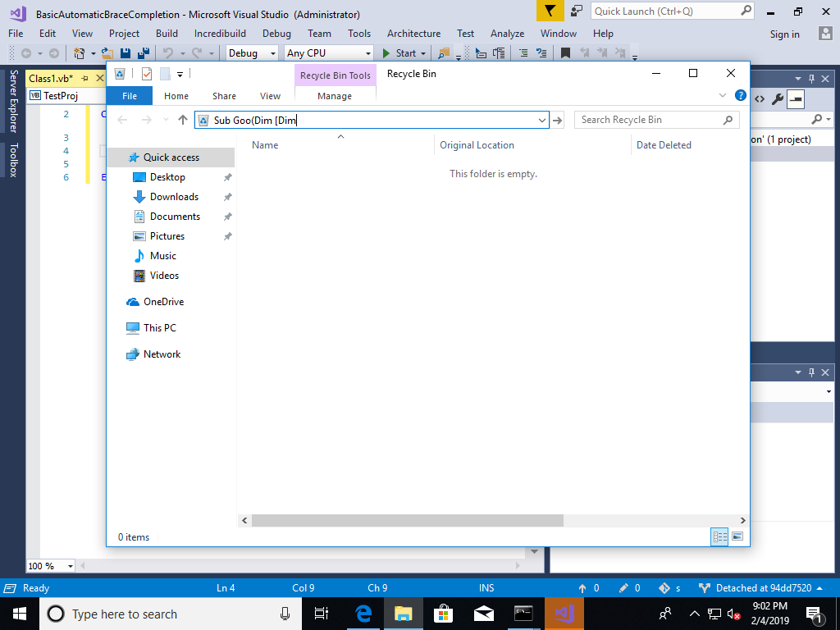Click the Undo arrow in Visual Studio toolbar

point(168,53)
